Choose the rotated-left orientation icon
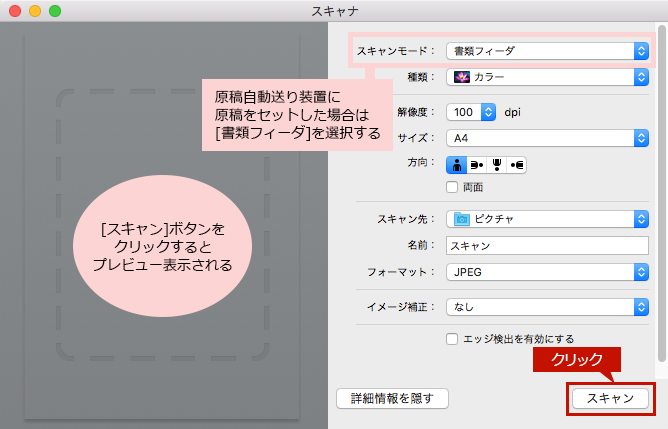Screen dimensions: 668x429 (477, 165)
